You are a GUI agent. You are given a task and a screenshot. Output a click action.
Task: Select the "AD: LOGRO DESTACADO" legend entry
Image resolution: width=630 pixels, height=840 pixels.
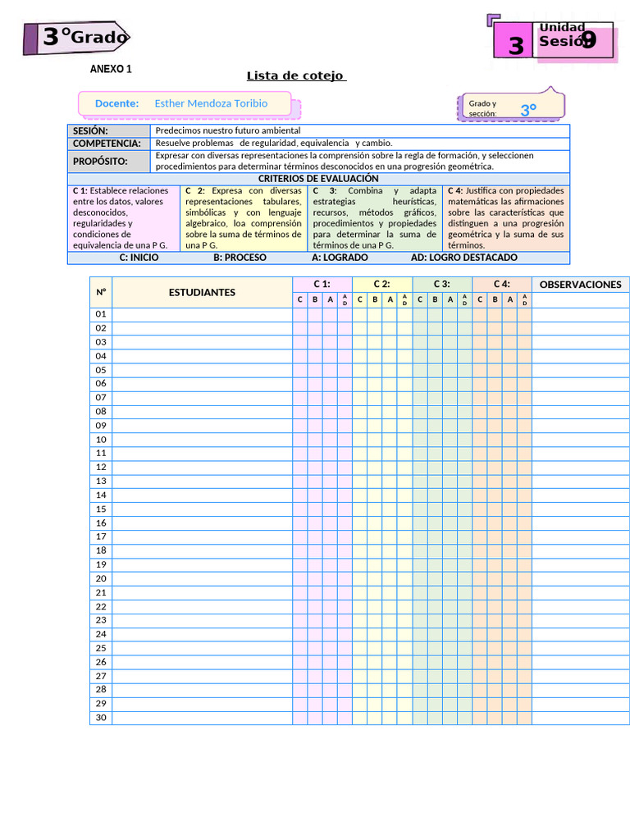pos(464,258)
